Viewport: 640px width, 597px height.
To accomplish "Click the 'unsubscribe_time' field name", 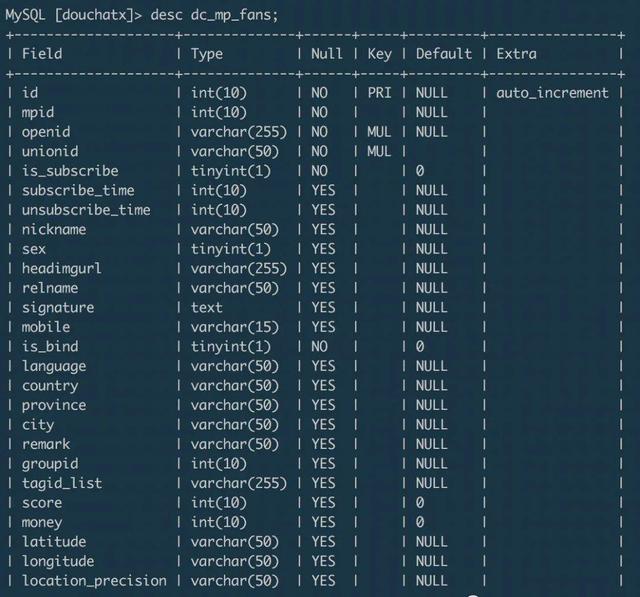I will pyautogui.click(x=86, y=210).
